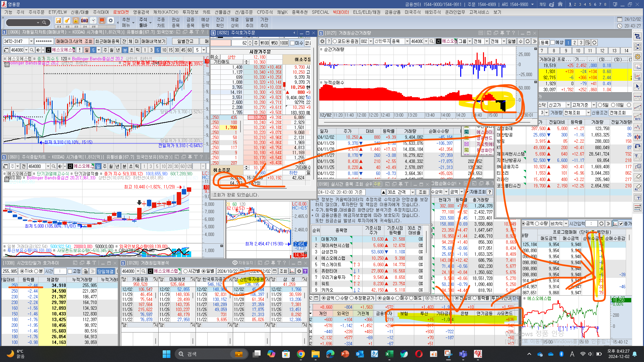Expand the 비차익 dropdown in program trading panel
Image resolution: width=644 pixels, height=362 pixels.
(x=566, y=224)
